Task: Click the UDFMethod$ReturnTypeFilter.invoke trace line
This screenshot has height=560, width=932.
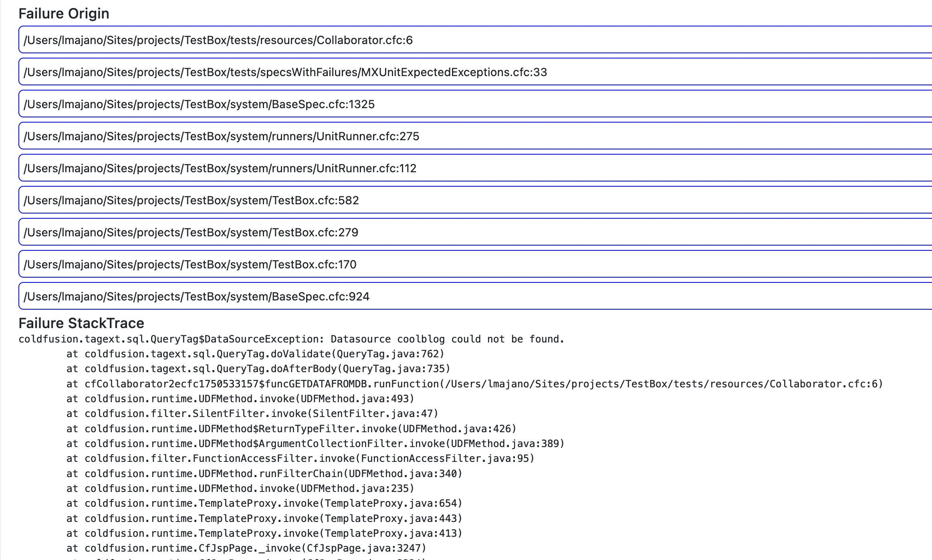Action: (x=291, y=429)
